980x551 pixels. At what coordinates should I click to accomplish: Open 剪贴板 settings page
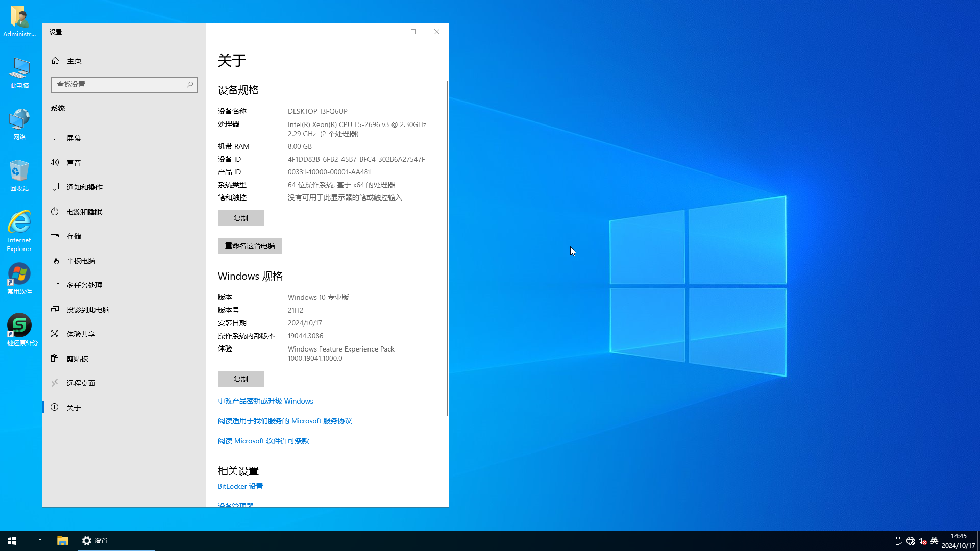click(x=124, y=358)
